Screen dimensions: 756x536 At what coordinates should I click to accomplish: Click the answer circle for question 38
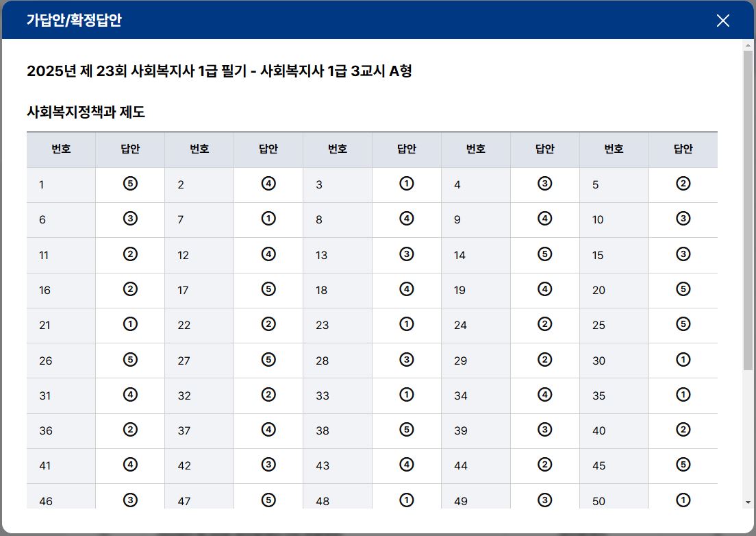click(x=407, y=430)
